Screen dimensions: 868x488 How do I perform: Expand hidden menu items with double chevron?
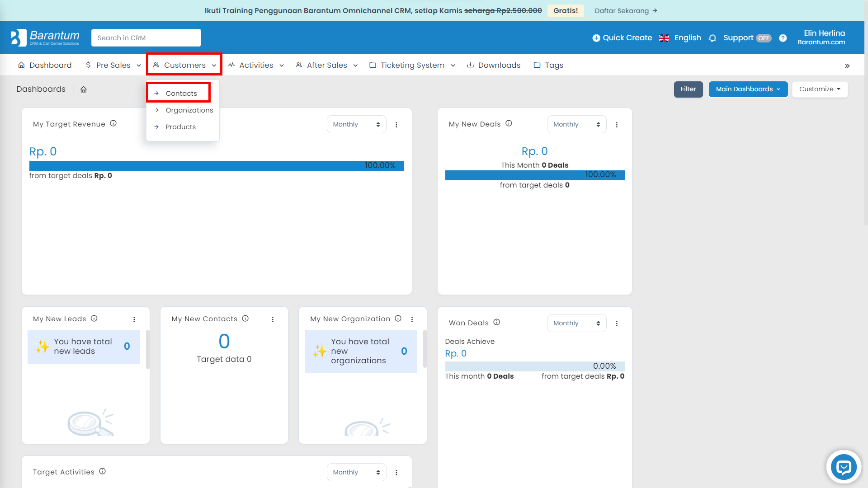pyautogui.click(x=847, y=66)
